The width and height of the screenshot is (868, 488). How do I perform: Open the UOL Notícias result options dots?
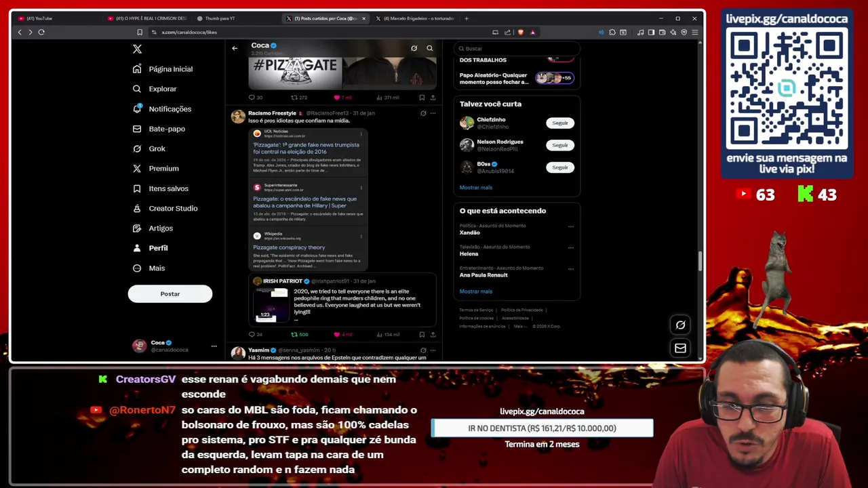(361, 134)
